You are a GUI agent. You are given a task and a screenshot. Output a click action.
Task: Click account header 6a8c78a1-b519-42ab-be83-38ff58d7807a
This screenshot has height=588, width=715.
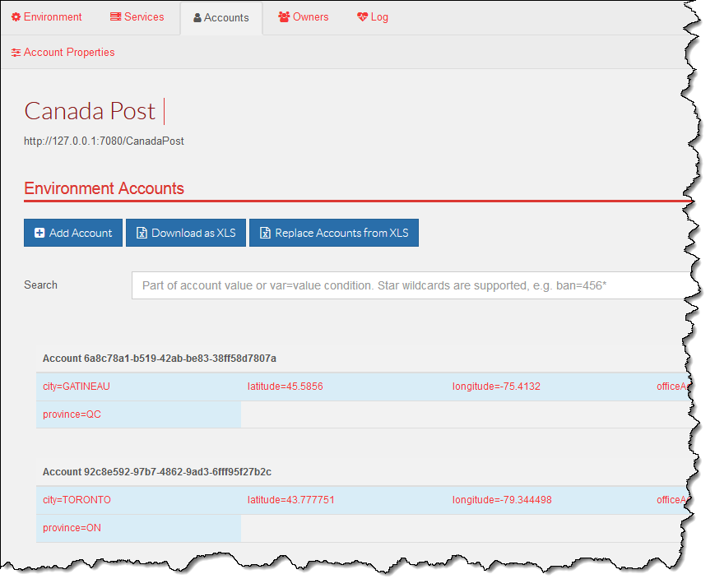point(159,359)
